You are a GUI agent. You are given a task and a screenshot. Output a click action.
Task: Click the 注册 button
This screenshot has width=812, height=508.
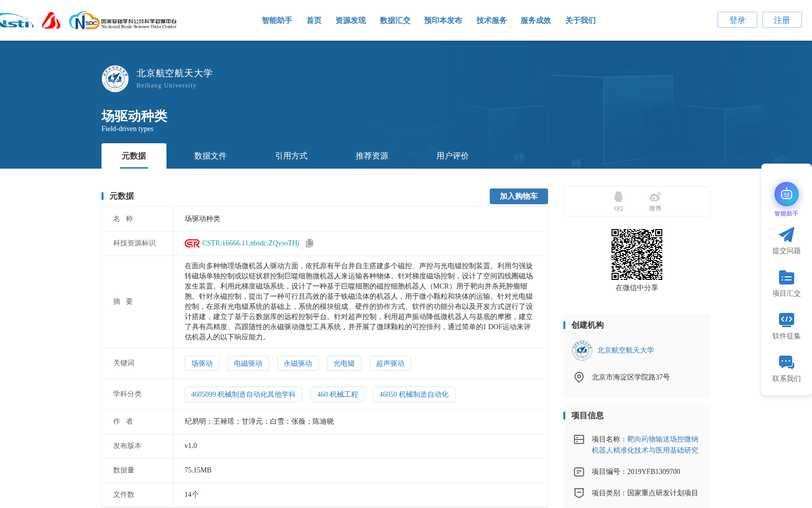tap(782, 20)
